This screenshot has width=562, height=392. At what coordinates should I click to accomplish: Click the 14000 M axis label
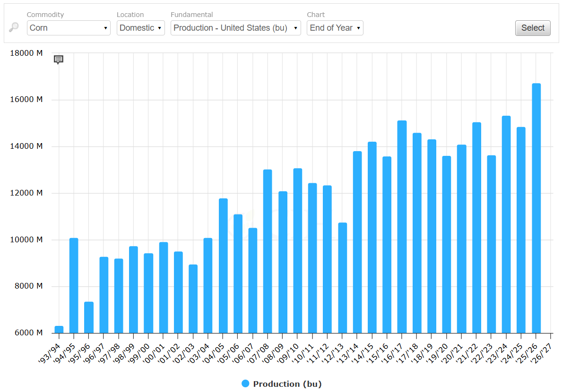click(x=26, y=146)
